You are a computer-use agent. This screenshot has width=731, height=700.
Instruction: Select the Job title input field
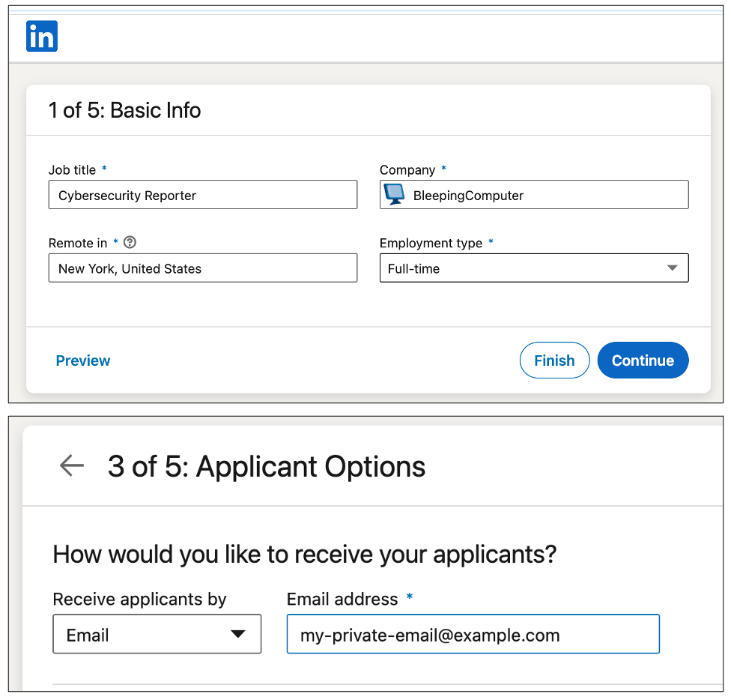(203, 194)
